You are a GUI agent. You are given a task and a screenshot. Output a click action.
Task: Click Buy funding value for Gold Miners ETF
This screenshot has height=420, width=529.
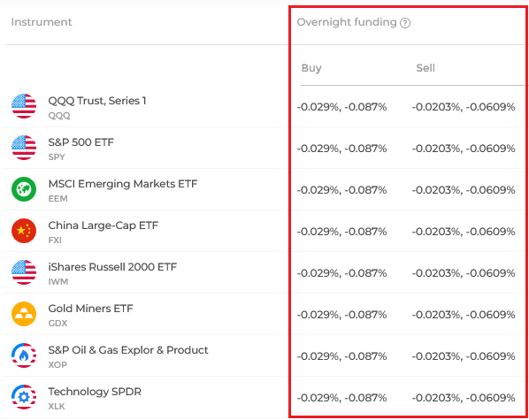[341, 315]
